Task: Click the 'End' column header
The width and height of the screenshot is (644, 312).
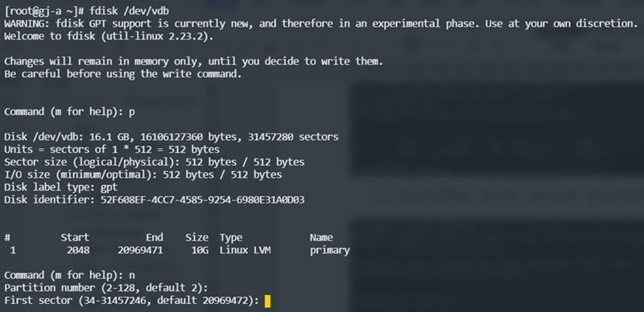Action: 155,237
